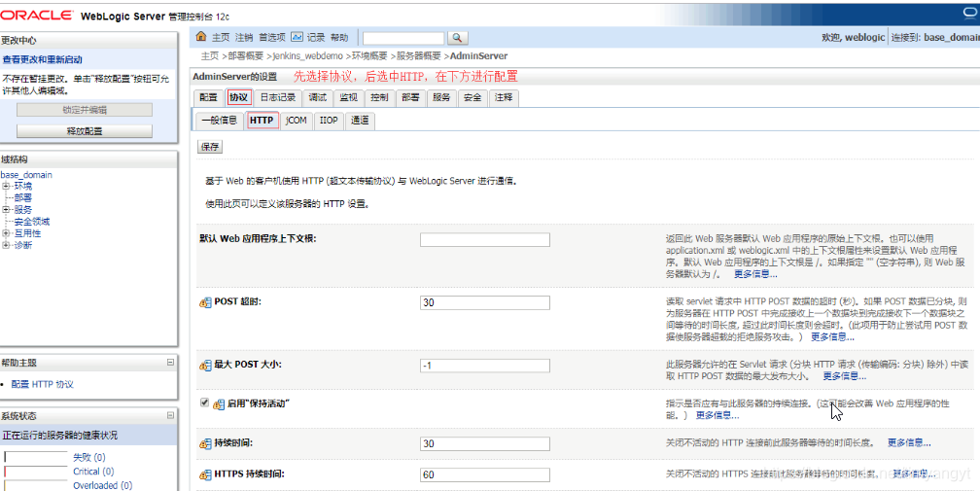This screenshot has width=980, height=491.
Task: Collapse the 系统状态 panel
Action: (x=171, y=415)
